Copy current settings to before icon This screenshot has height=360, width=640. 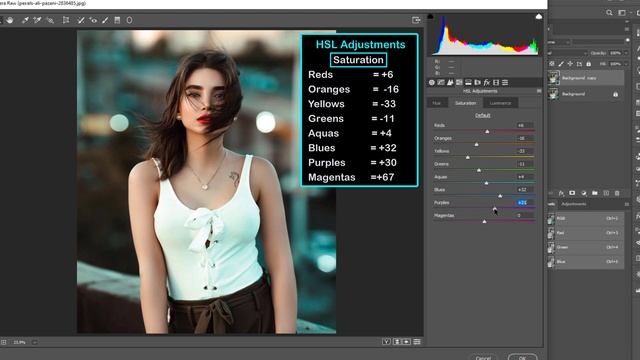coord(407,342)
